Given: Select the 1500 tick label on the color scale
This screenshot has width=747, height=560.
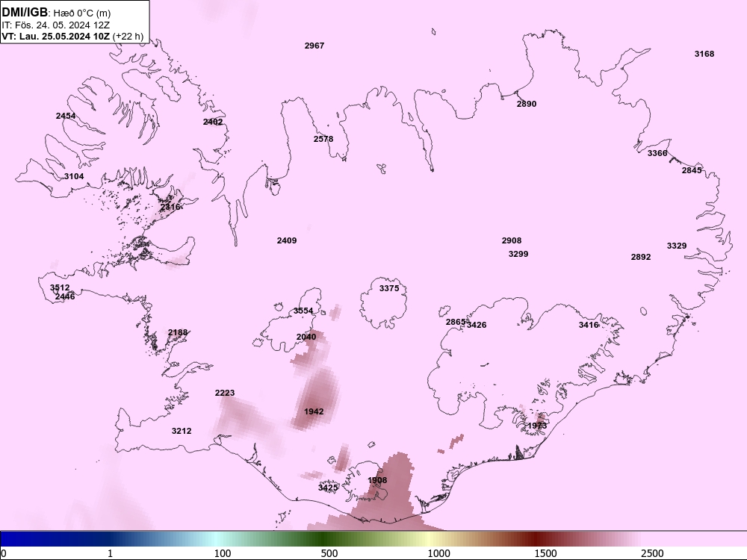Looking at the screenshot, I should pyautogui.click(x=545, y=553).
